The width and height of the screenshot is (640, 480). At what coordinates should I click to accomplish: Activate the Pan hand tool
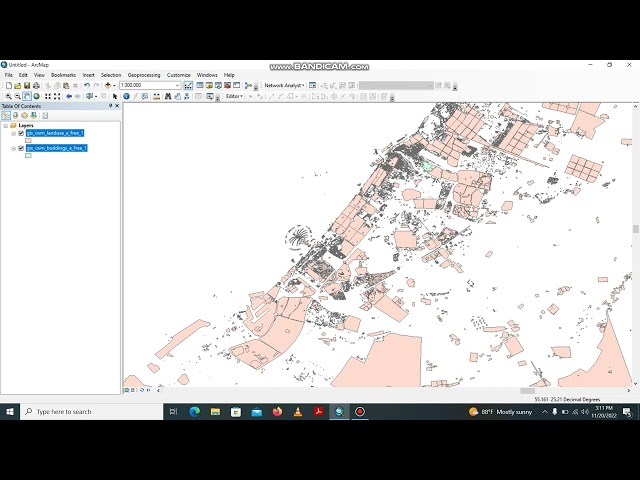tap(27, 96)
